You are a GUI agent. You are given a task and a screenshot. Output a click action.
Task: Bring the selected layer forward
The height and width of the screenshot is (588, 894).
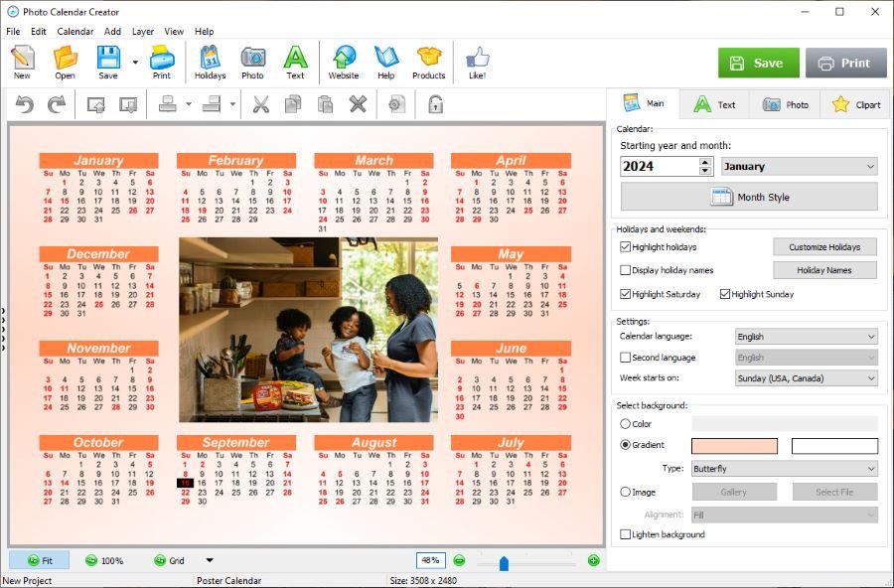[x=95, y=104]
